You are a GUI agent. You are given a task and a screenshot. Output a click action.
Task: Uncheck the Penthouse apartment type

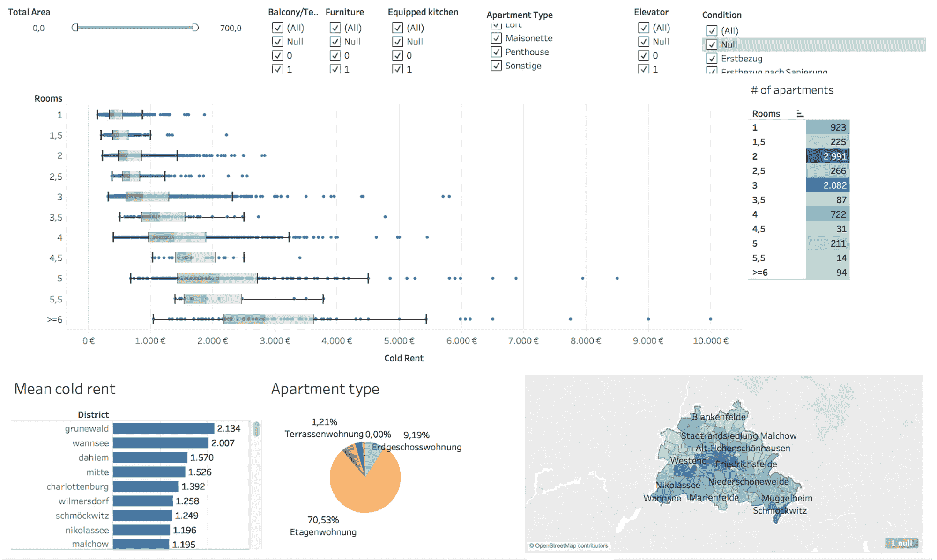pos(496,52)
